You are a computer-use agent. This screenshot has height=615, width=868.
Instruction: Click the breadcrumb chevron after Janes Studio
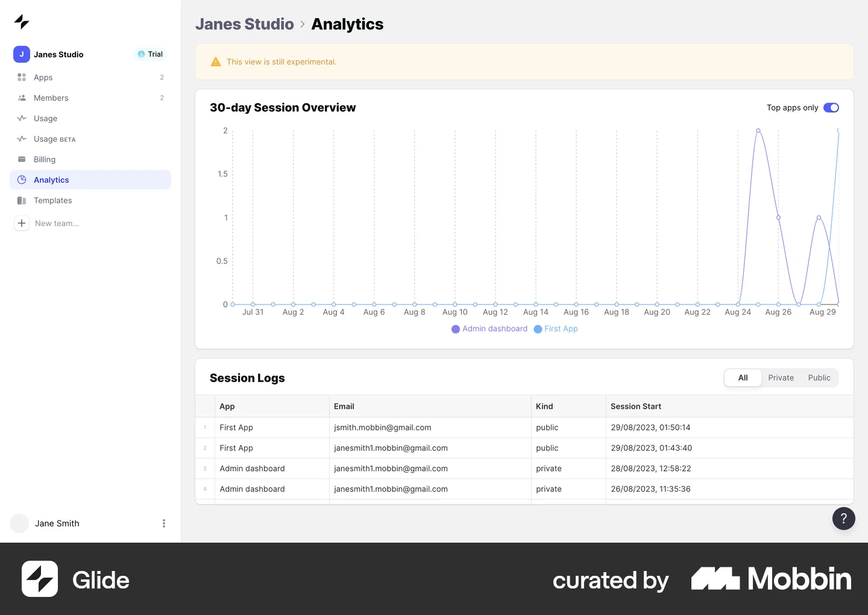[303, 24]
